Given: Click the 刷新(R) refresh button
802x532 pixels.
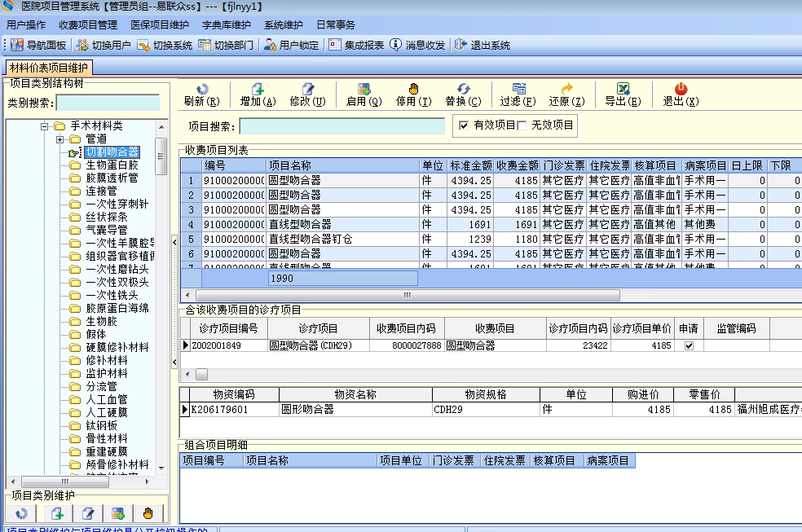Looking at the screenshot, I should 202,95.
